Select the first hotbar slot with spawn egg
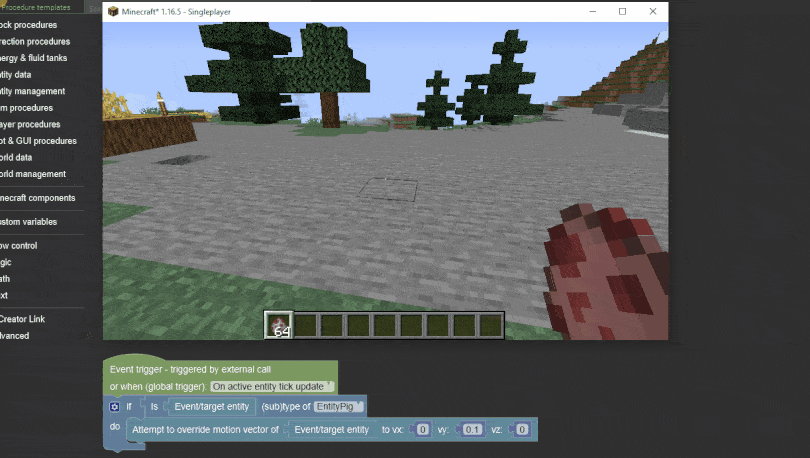The image size is (810, 458). coord(279,325)
